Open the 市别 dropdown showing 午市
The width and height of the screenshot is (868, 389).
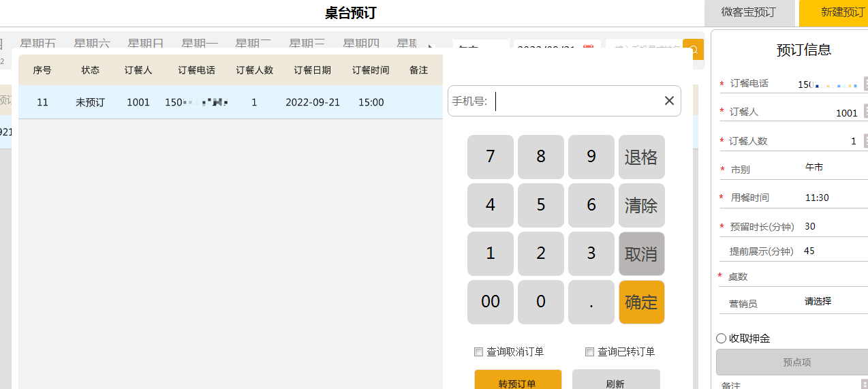pyautogui.click(x=831, y=168)
